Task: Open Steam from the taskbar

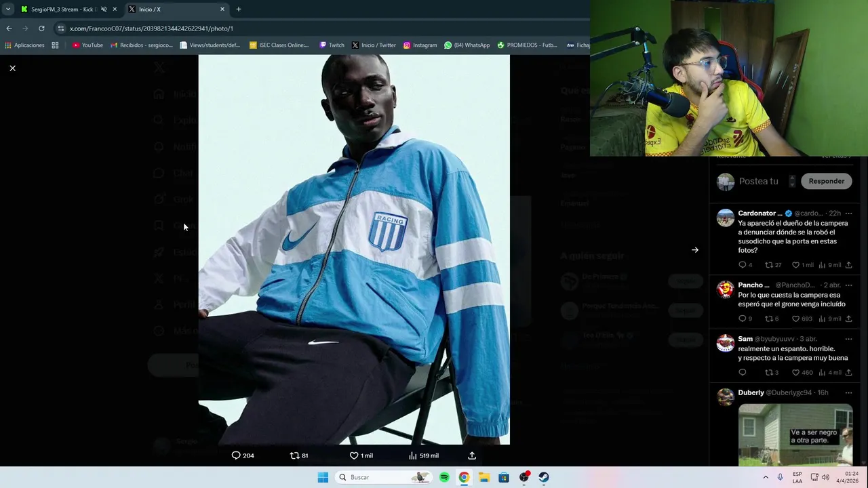Action: tap(543, 477)
